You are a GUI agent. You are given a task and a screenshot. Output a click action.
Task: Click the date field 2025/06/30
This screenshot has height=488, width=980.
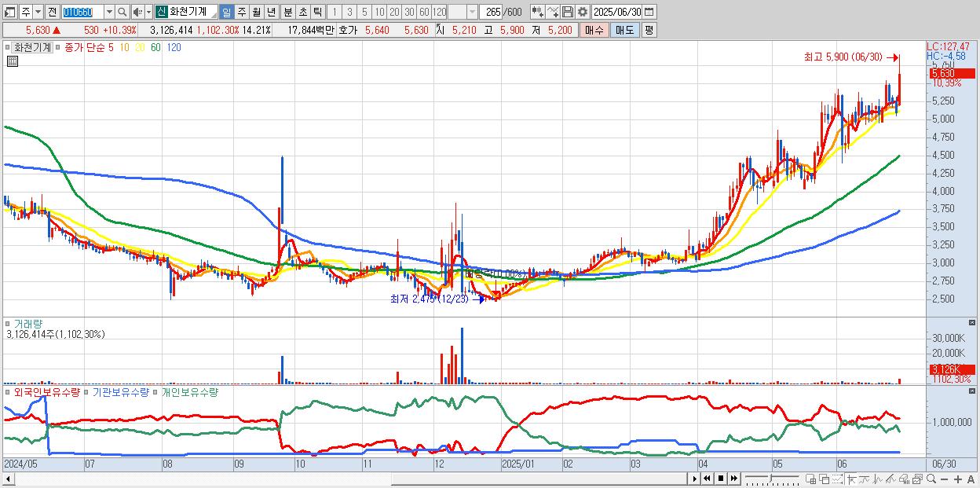[617, 12]
